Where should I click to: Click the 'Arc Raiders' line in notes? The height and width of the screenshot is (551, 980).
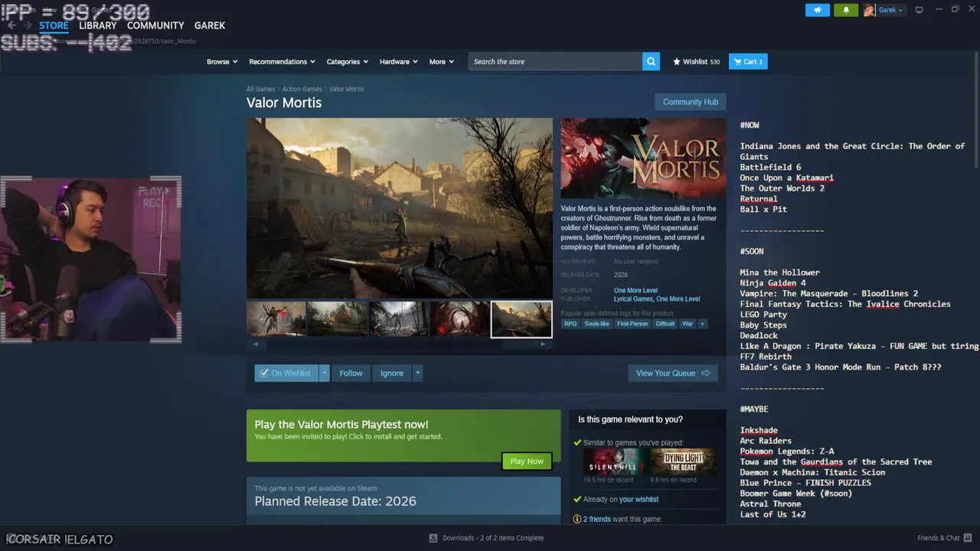click(766, 441)
